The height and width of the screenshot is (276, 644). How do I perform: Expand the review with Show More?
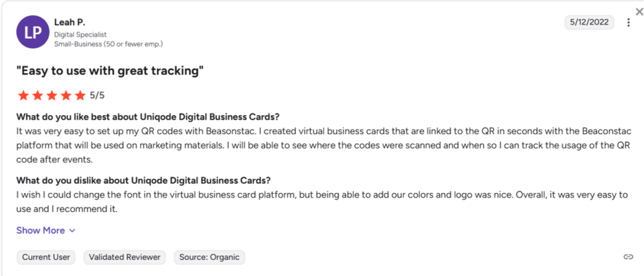[x=40, y=230]
